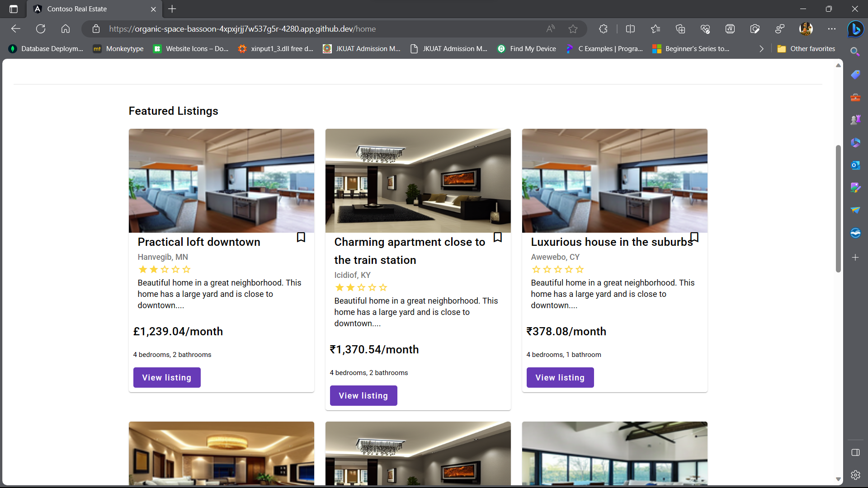868x488 pixels.
Task: Open the tab actions menu
Action: click(x=13, y=9)
